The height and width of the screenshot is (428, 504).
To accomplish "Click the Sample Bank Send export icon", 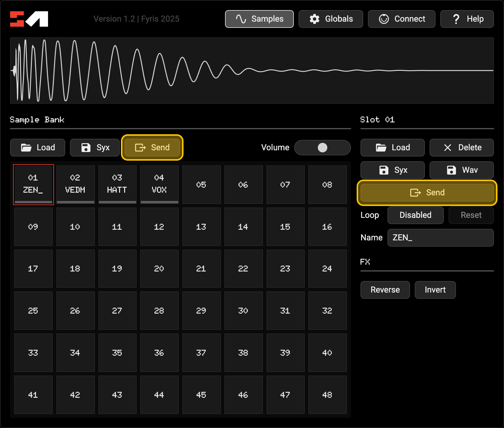I will [140, 148].
